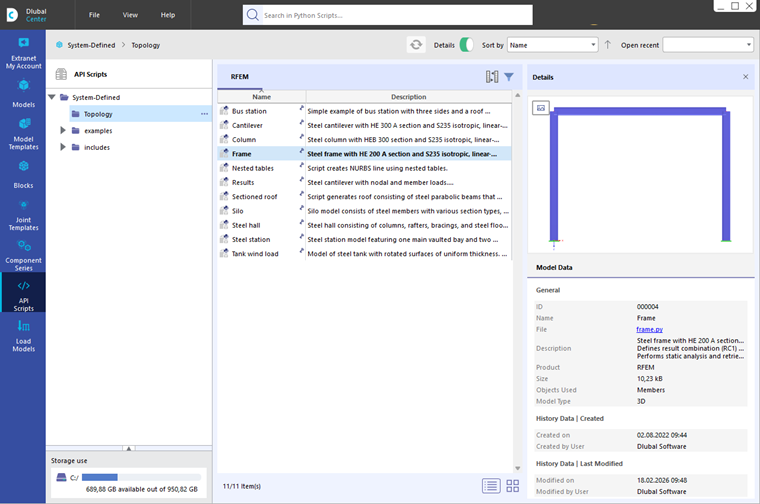
Task: Toggle ascending sort order arrow
Action: [607, 45]
